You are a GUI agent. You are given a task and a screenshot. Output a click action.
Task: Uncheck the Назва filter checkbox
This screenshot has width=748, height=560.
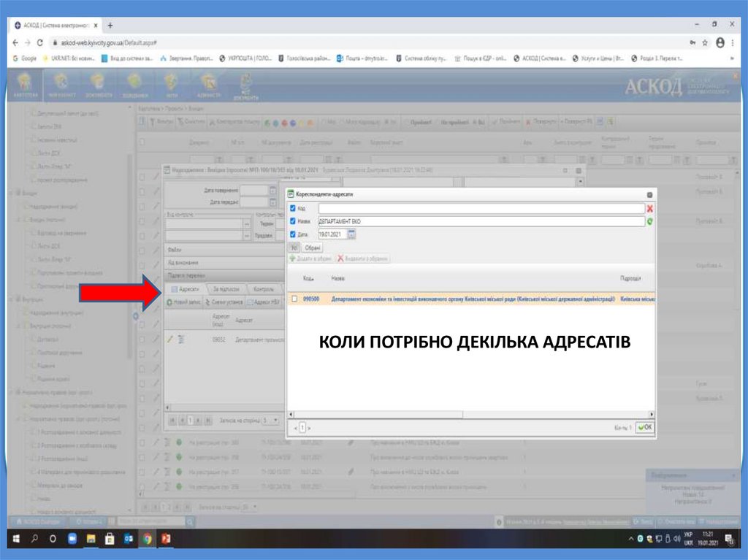pos(293,221)
